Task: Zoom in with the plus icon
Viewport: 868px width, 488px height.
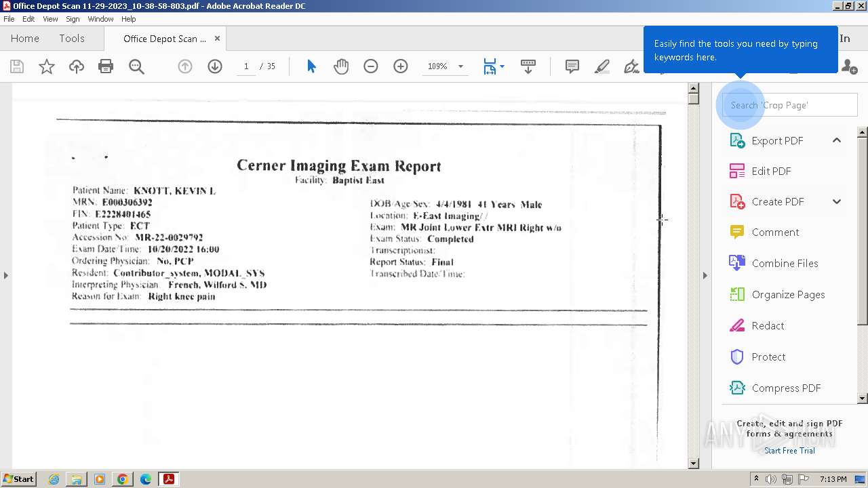Action: [401, 66]
